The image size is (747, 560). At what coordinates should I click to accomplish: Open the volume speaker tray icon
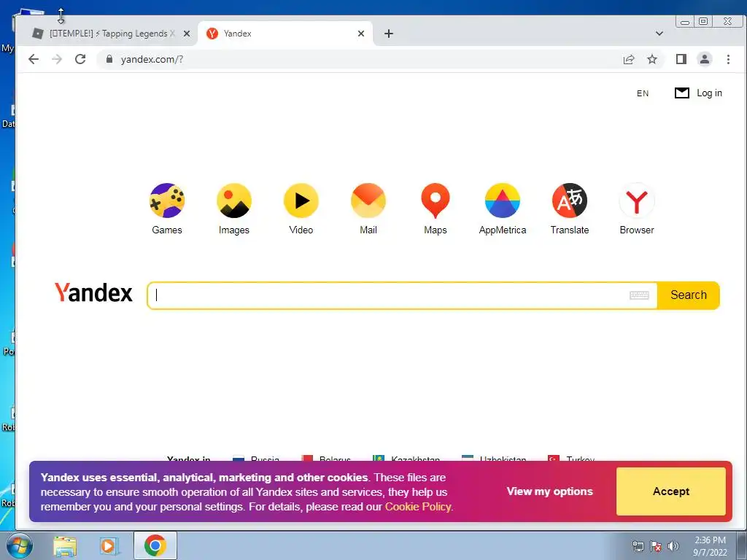pyautogui.click(x=673, y=545)
